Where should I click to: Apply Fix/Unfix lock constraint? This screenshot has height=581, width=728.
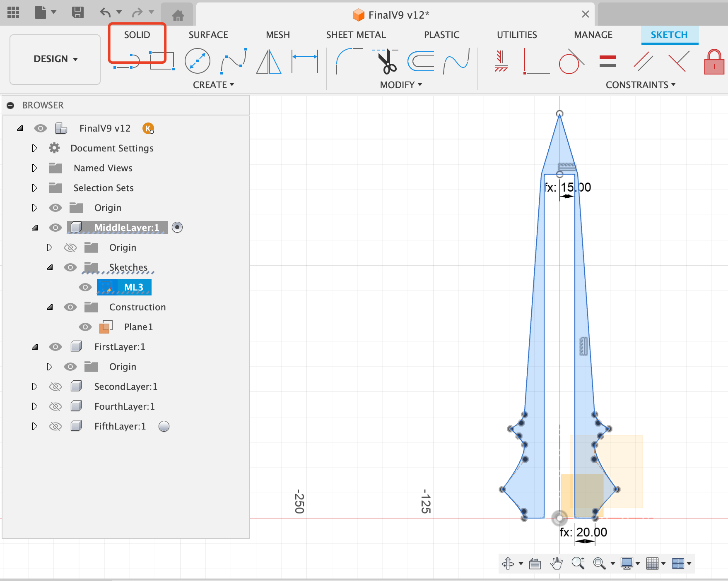714,62
